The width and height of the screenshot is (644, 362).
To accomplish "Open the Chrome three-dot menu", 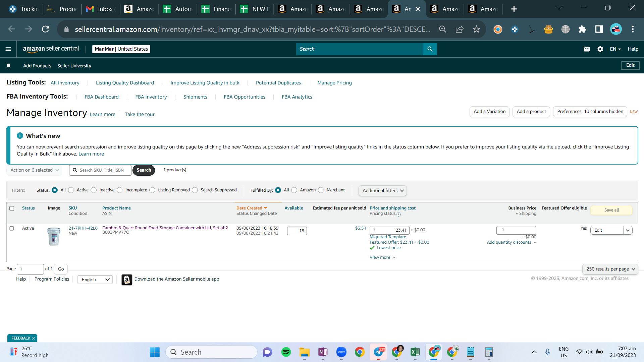I will click(x=633, y=29).
